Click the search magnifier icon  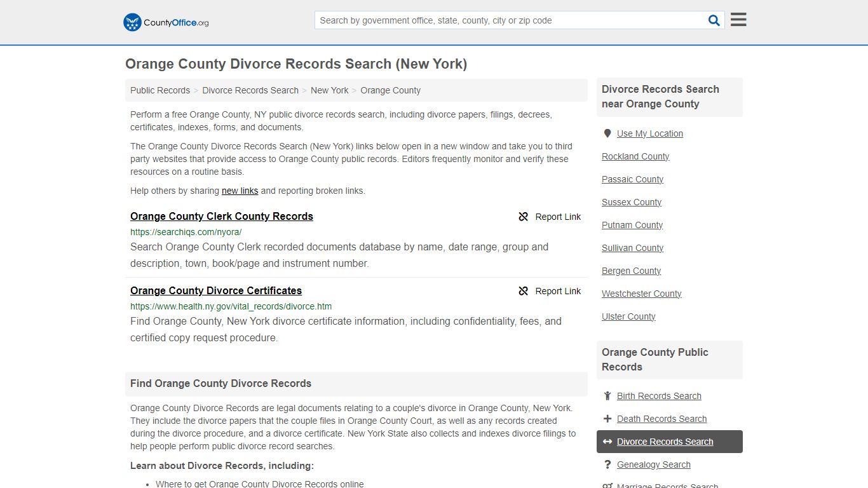(x=714, y=20)
